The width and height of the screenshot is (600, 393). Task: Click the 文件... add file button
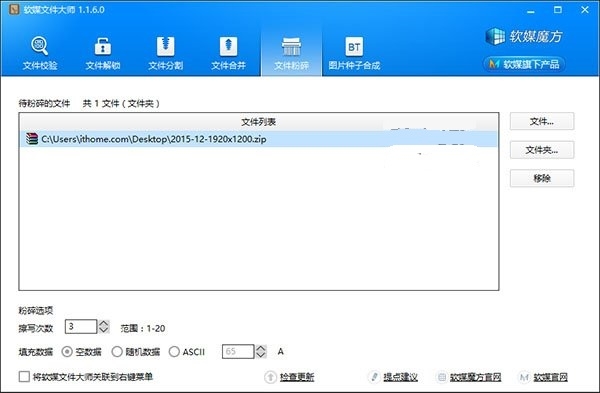coord(542,121)
